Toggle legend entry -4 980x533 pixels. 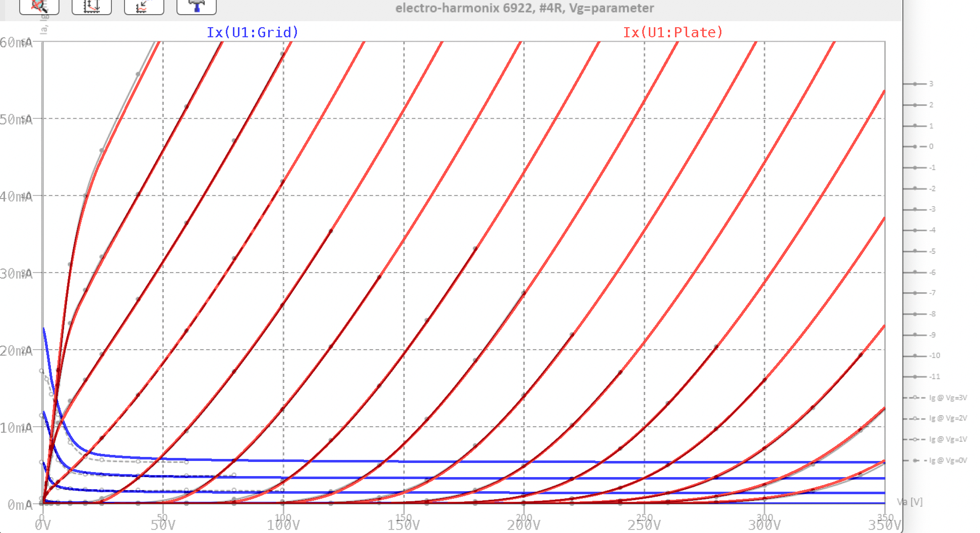tap(920, 230)
